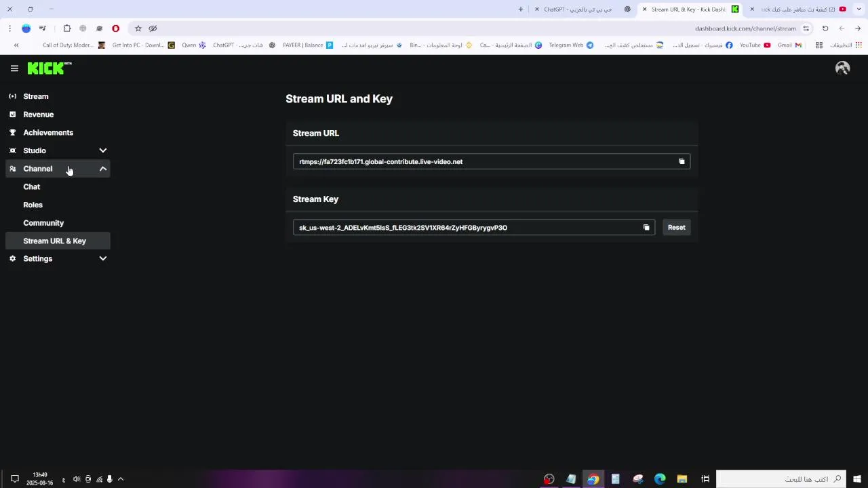Click the red Opera-style extension icon
The width and height of the screenshot is (868, 488).
point(116,28)
